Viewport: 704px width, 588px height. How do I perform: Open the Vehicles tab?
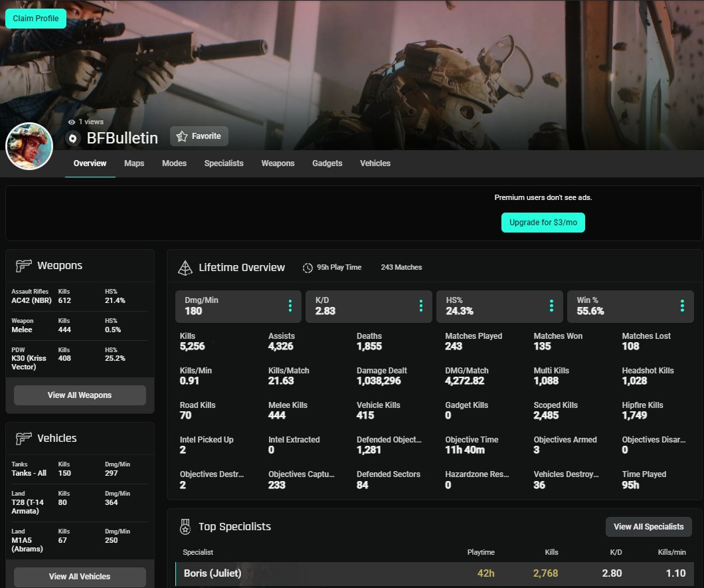375,163
